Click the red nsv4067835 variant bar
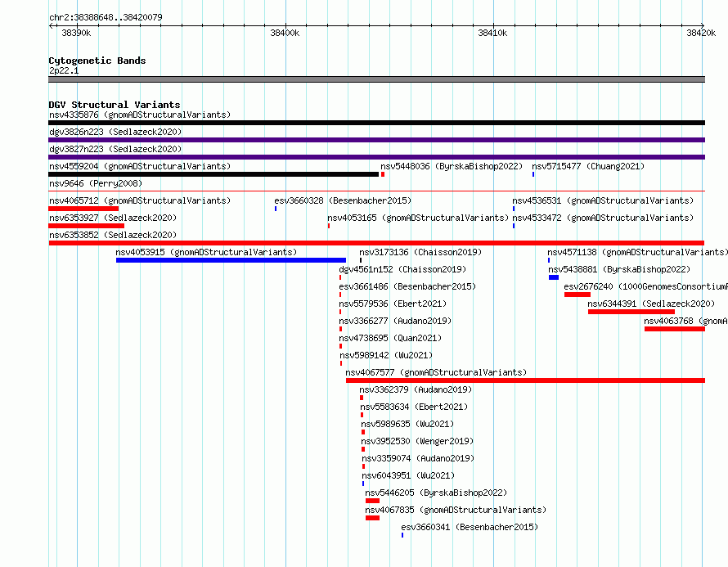728x567 pixels. [x=372, y=518]
